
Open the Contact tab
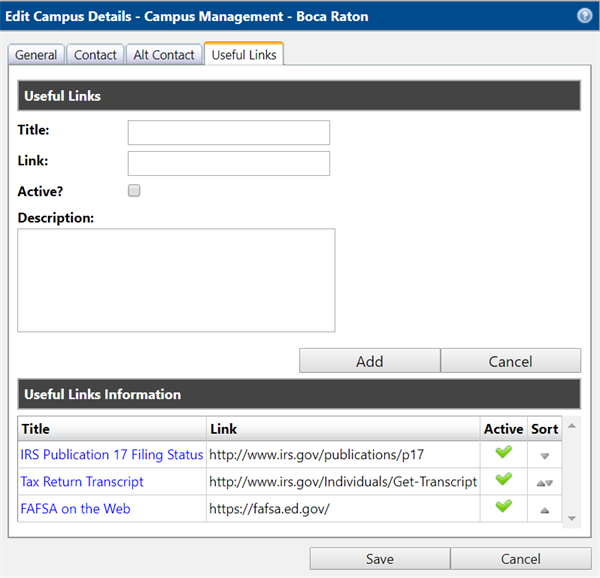[x=96, y=55]
